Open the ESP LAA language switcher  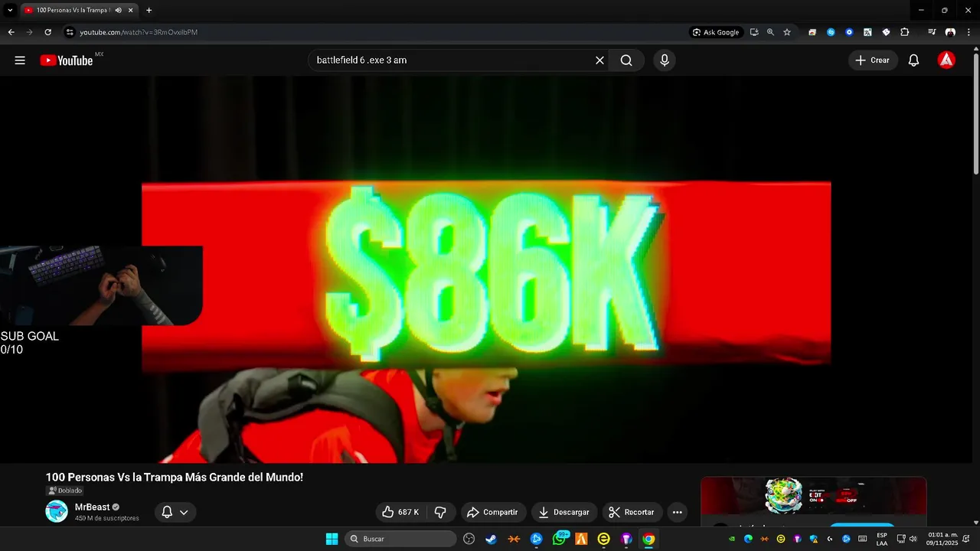click(x=882, y=539)
